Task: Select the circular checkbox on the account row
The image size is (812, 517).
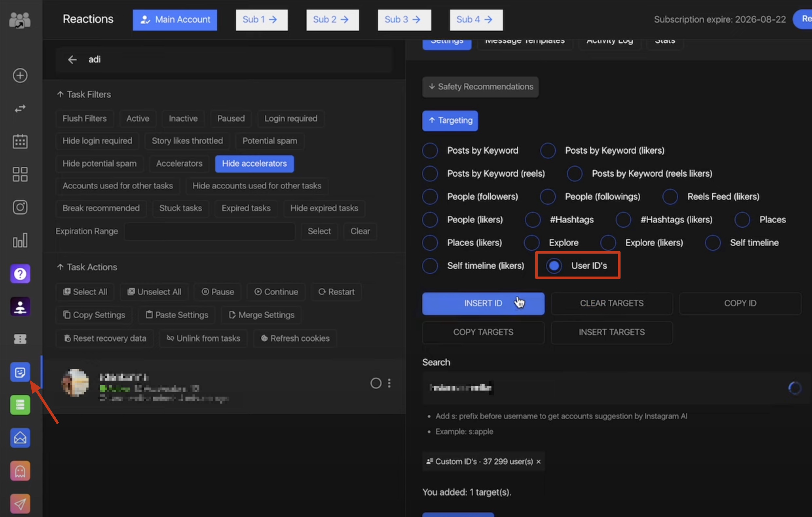Action: pyautogui.click(x=375, y=383)
